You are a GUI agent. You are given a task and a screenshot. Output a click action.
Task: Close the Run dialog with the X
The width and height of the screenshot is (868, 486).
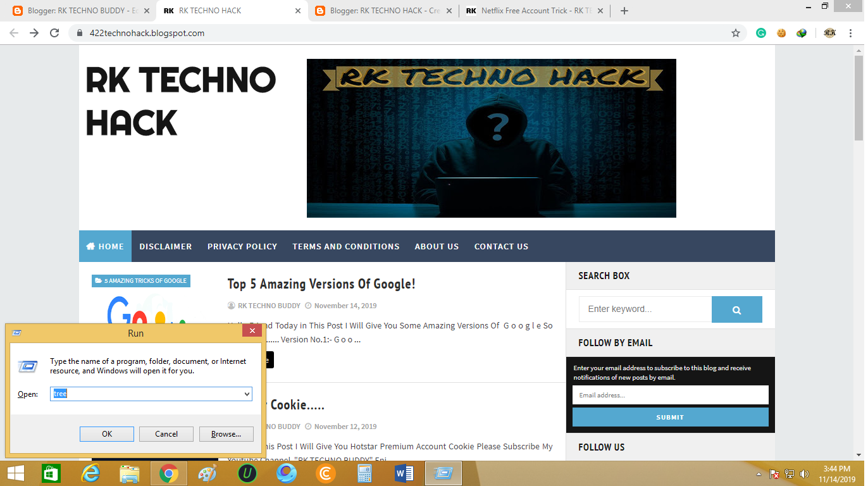tap(252, 331)
